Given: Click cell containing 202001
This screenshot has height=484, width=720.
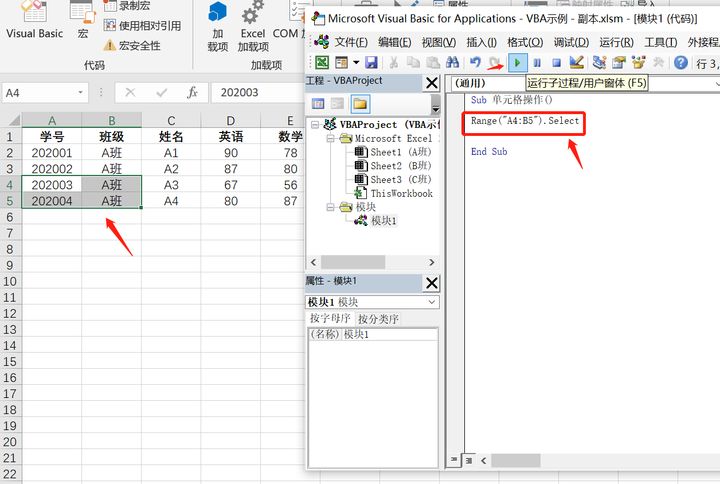Looking at the screenshot, I should pyautogui.click(x=52, y=152).
